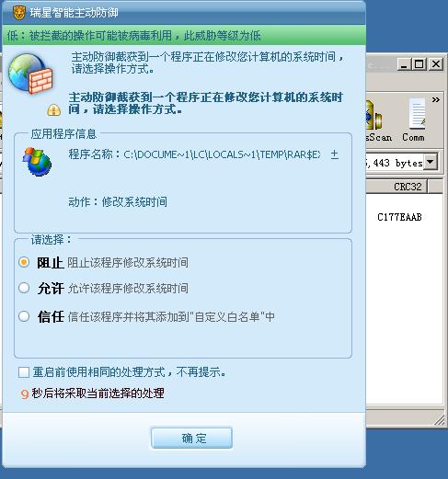Image resolution: width=448 pixels, height=479 pixels.
Task: Click the 确定 confirm button
Action: 191,438
